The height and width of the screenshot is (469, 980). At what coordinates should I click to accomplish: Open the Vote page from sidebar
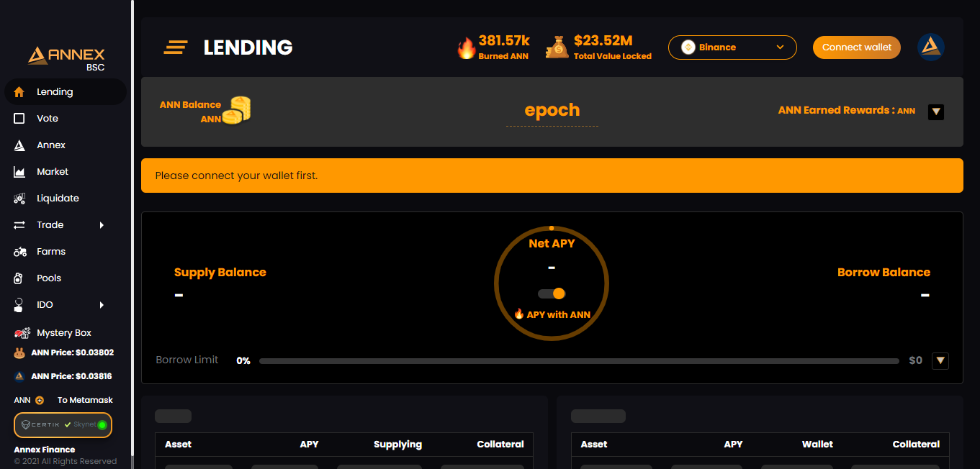[48, 119]
